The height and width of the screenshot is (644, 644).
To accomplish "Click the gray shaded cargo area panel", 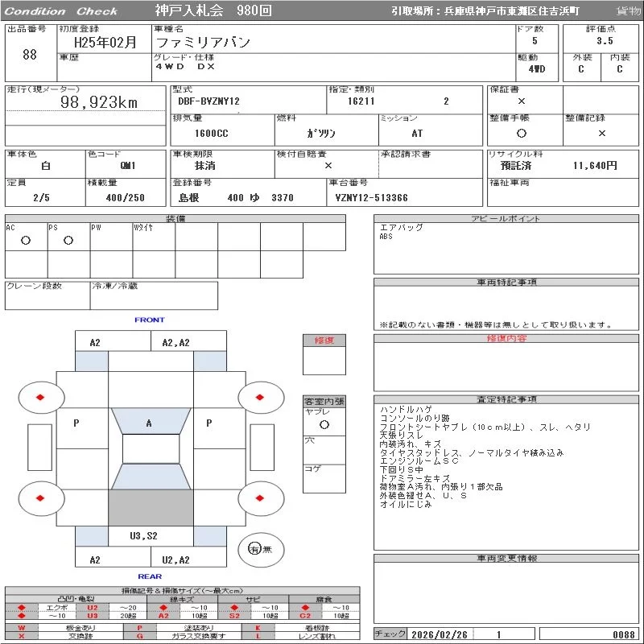I will (151, 508).
